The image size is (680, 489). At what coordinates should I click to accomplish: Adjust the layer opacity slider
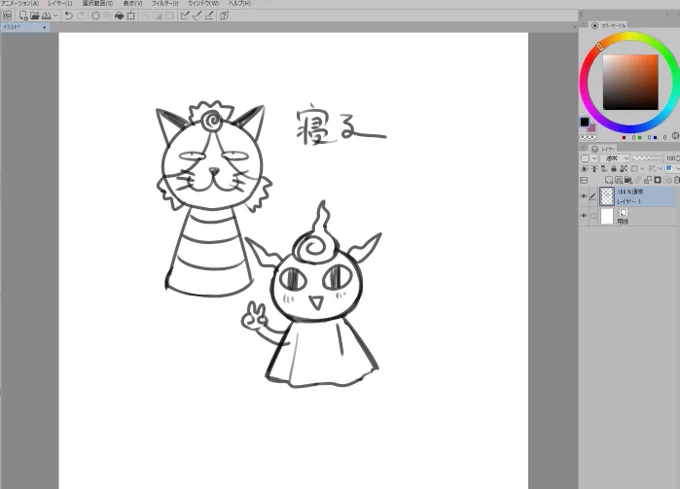pos(647,159)
